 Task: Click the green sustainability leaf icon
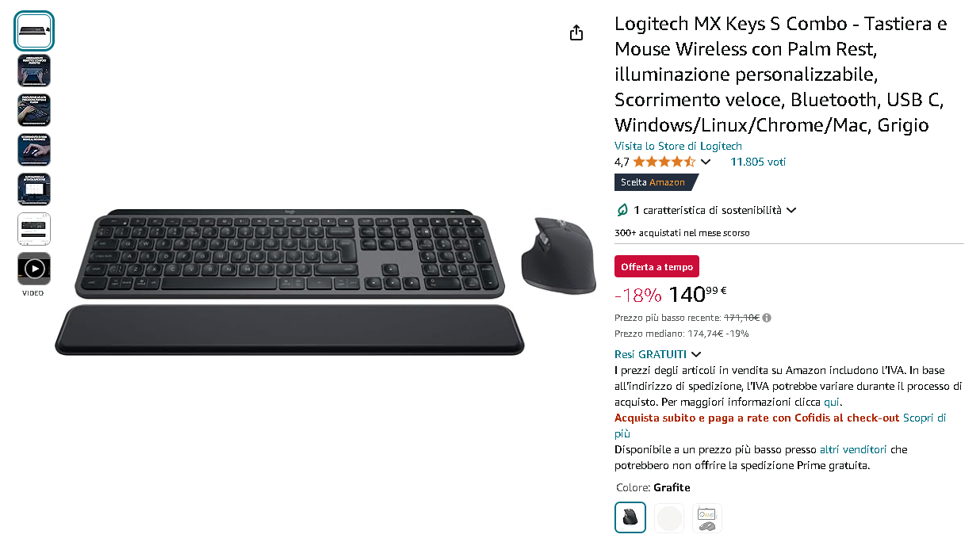pyautogui.click(x=622, y=210)
